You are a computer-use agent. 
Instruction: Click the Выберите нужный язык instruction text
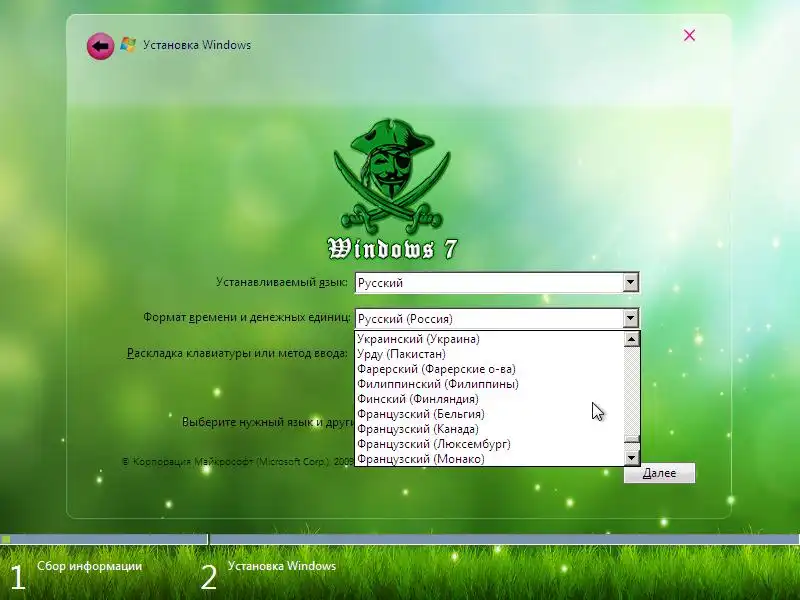(x=268, y=422)
